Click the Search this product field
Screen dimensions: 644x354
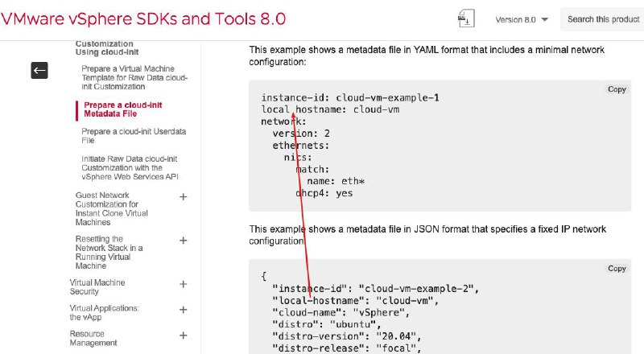(603, 19)
